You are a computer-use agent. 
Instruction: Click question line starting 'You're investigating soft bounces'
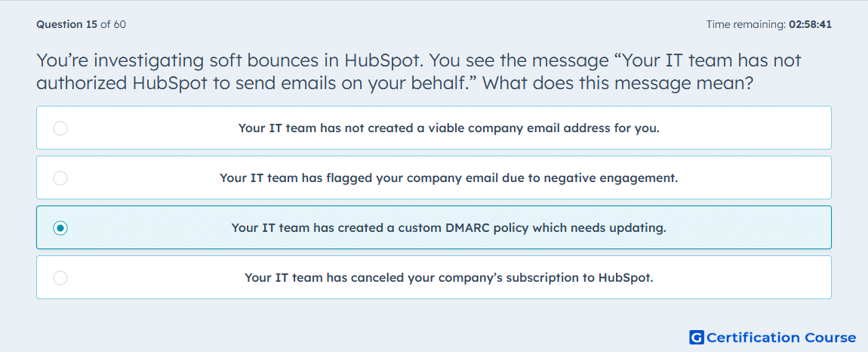coord(418,61)
